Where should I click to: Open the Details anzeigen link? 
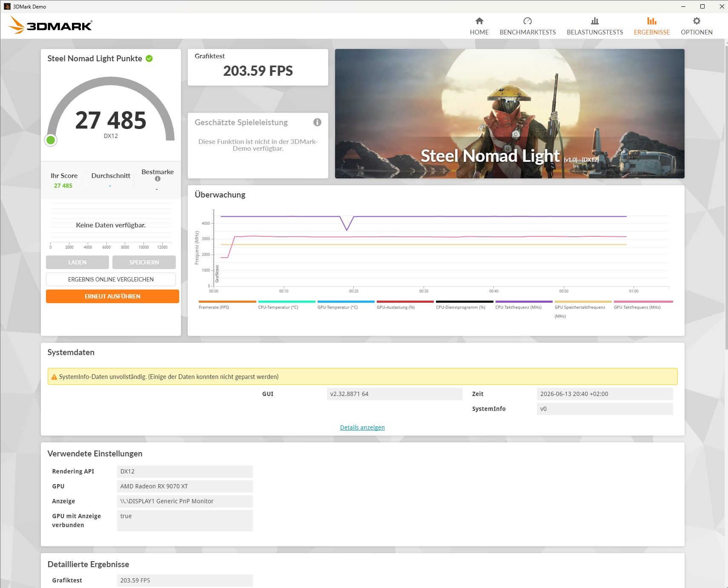(x=362, y=427)
